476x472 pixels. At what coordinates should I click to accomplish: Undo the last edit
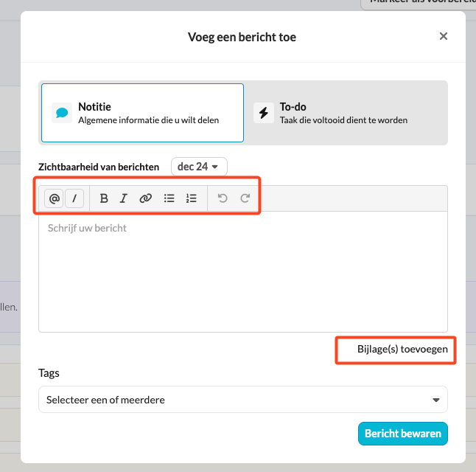[x=223, y=198]
